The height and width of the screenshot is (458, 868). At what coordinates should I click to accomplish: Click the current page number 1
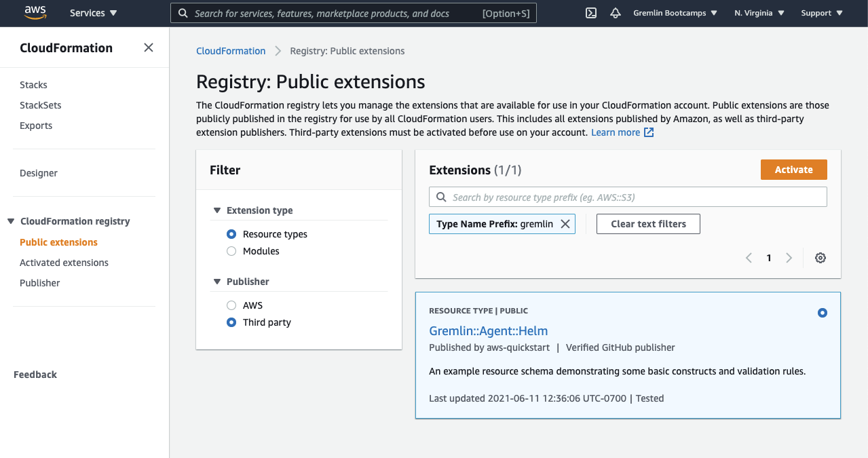[x=769, y=258]
